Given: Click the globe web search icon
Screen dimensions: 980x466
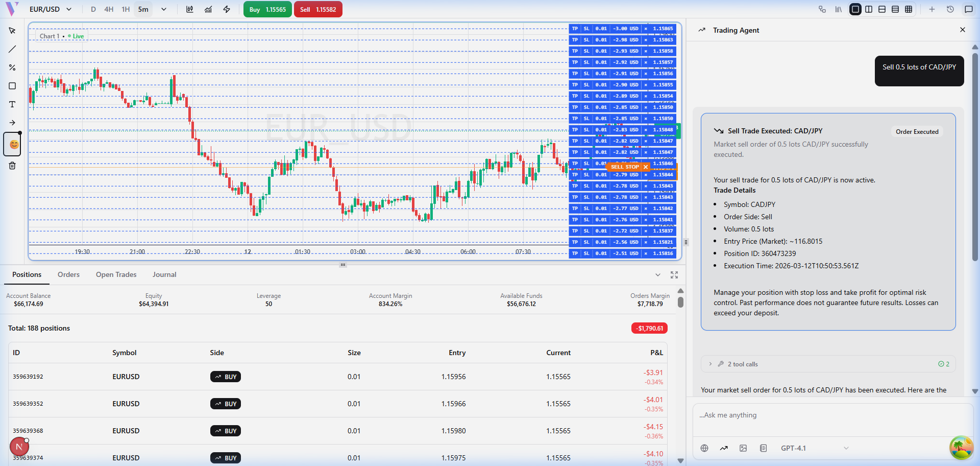Looking at the screenshot, I should pos(704,448).
